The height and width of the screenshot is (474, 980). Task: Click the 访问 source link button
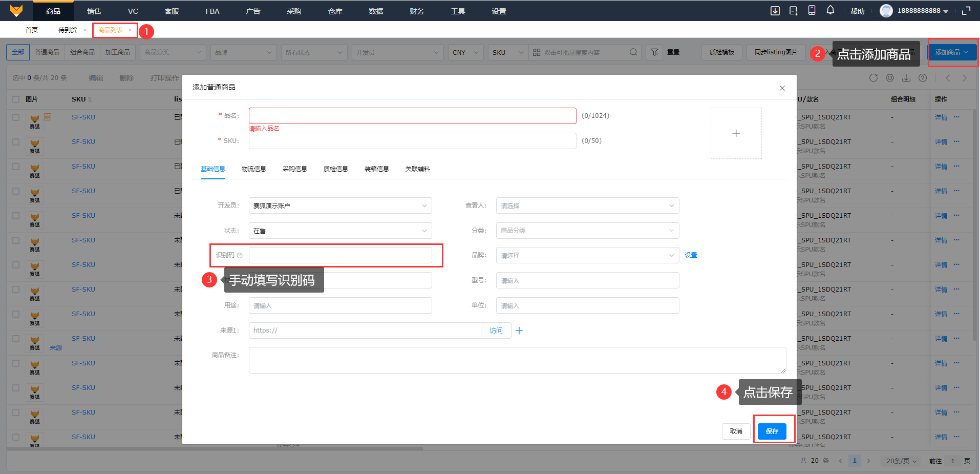point(496,331)
